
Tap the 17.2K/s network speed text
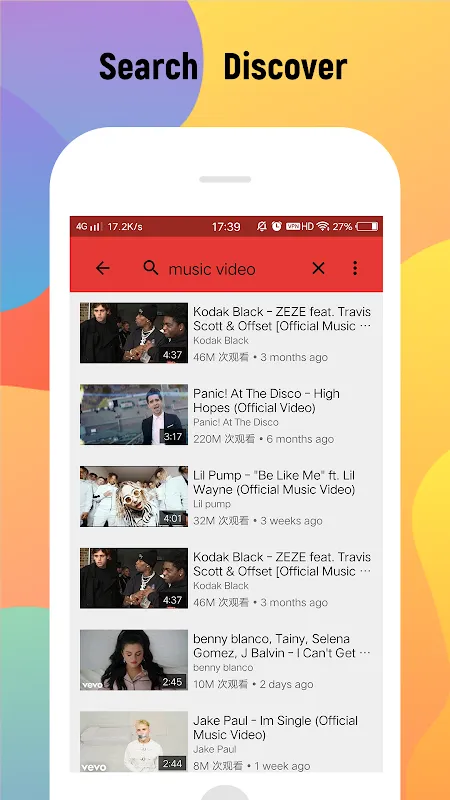[125, 227]
